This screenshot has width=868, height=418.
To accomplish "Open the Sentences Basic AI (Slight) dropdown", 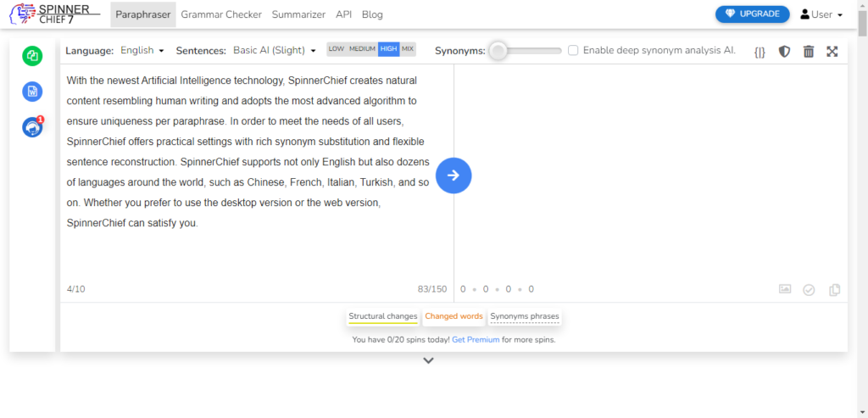I will point(275,50).
